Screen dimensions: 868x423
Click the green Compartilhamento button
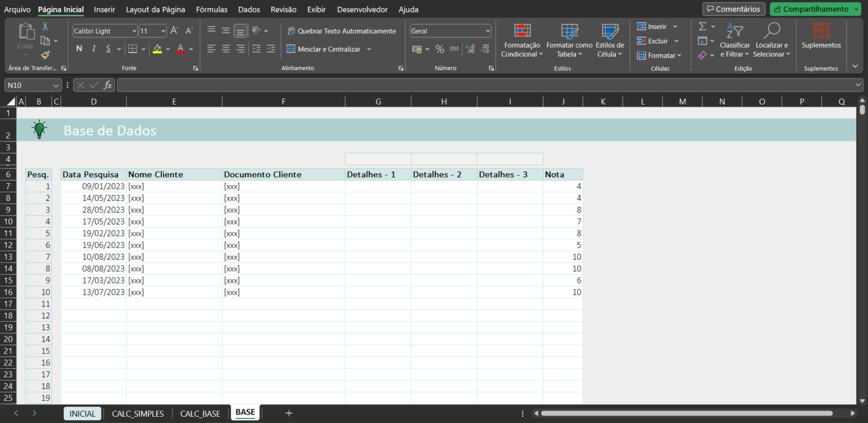(814, 9)
